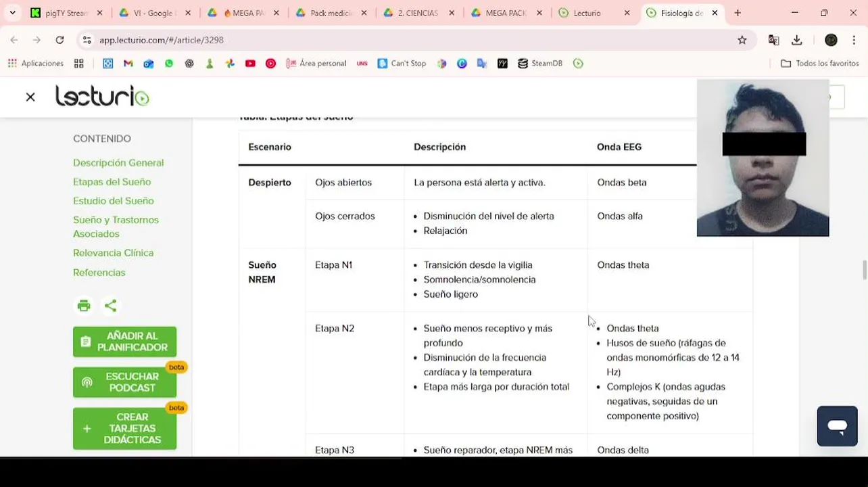Bookmark this page with star icon
The image size is (868, 487).
click(742, 40)
